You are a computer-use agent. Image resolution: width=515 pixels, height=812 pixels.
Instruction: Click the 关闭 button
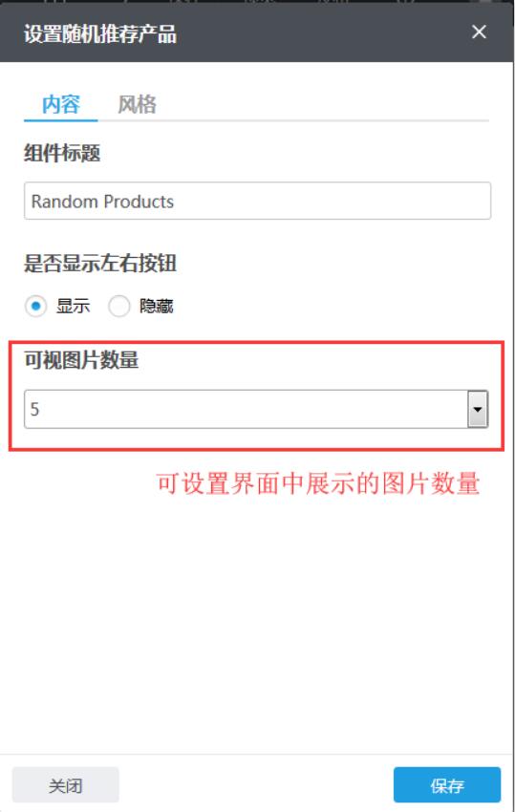65,785
